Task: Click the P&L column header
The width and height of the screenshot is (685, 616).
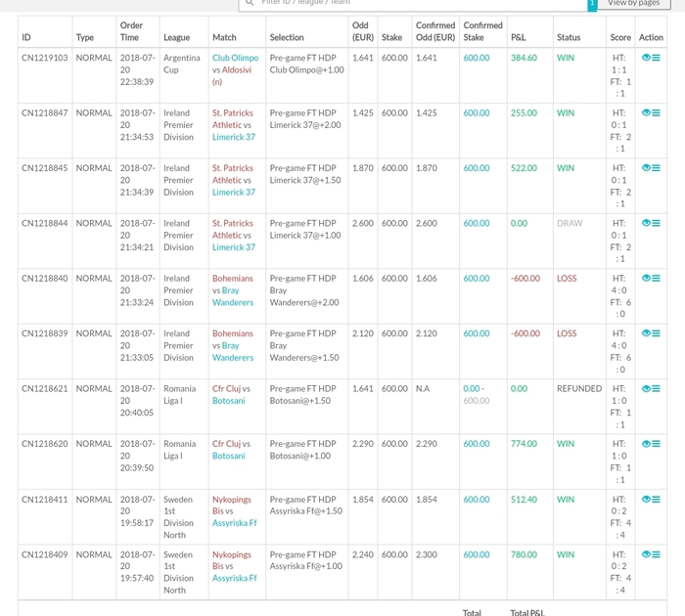Action: click(518, 37)
